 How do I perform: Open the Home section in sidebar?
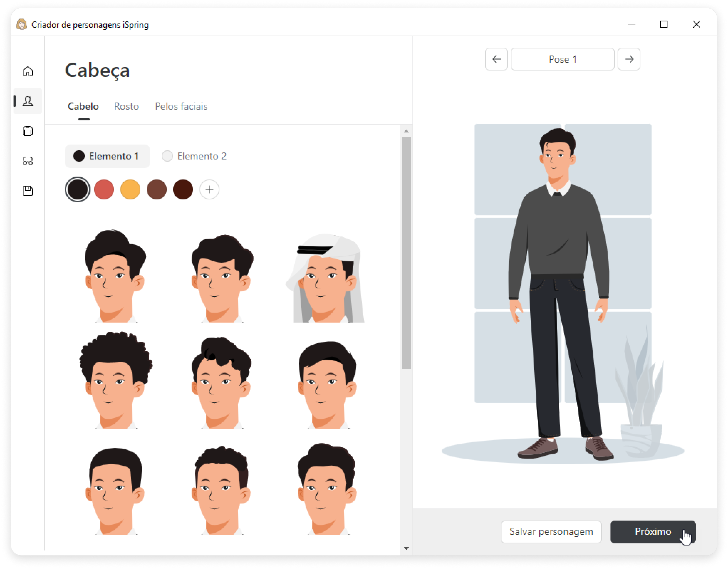pos(28,72)
